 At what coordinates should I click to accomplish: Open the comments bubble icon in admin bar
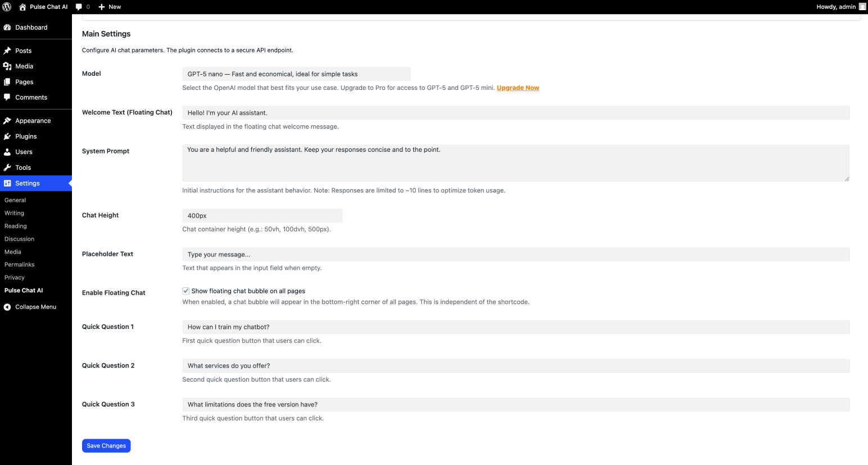tap(79, 7)
